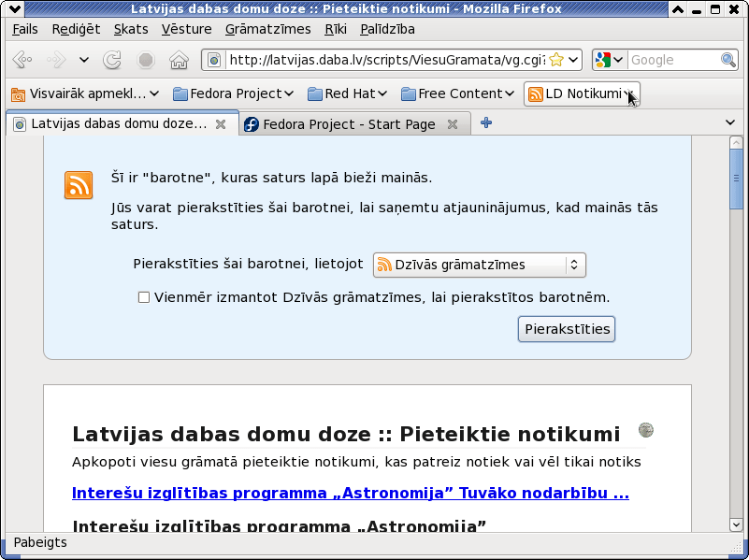This screenshot has height=560, width=749.
Task: Go forward with the Forward arrow button
Action: pyautogui.click(x=56, y=60)
